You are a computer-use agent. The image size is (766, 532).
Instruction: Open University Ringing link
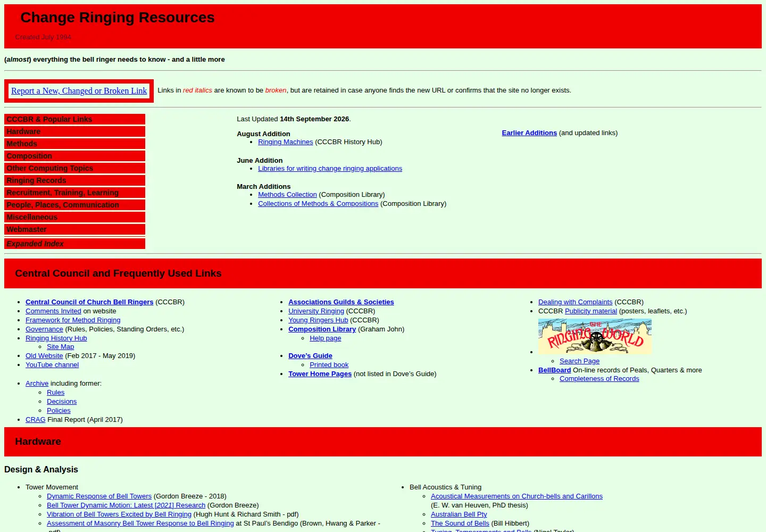pos(316,311)
